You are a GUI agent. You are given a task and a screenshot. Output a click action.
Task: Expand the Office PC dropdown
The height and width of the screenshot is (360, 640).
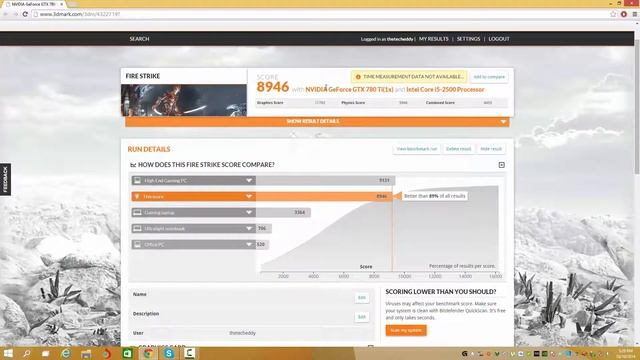pos(249,244)
